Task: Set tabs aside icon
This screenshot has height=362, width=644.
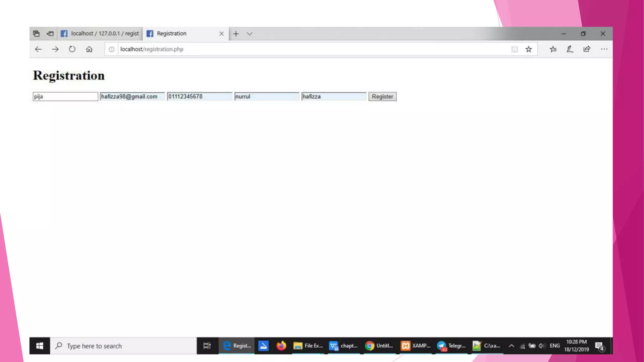Action: [x=50, y=34]
